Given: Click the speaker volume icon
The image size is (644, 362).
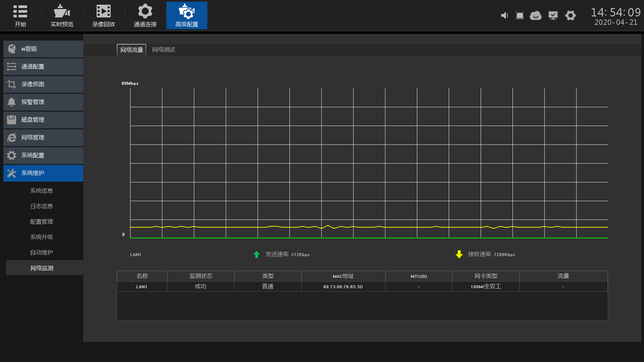Looking at the screenshot, I should [x=504, y=15].
